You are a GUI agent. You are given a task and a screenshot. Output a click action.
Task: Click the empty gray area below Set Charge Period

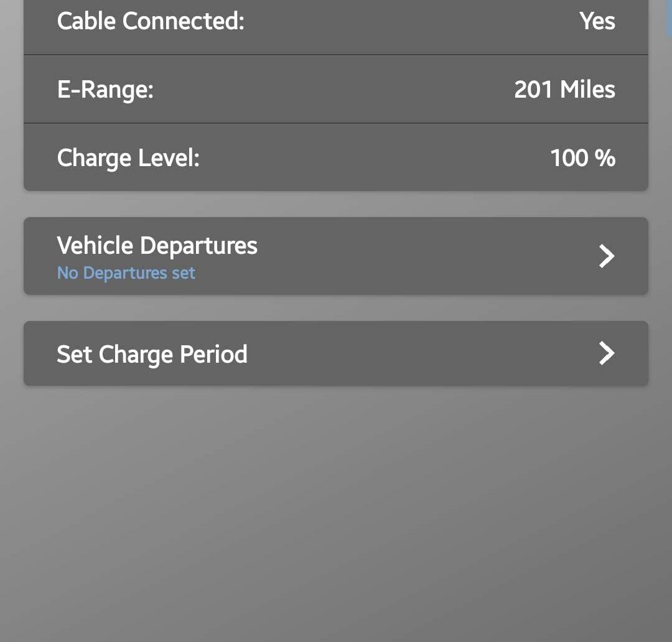point(336,514)
